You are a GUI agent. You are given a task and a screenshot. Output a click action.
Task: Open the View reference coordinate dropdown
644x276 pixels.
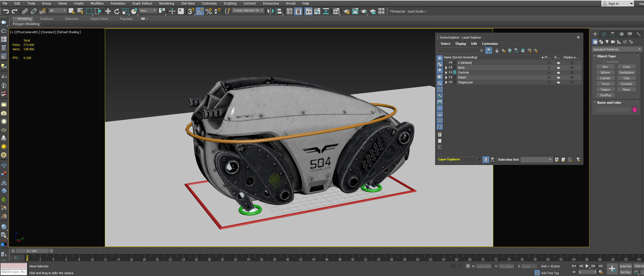pyautogui.click(x=148, y=11)
